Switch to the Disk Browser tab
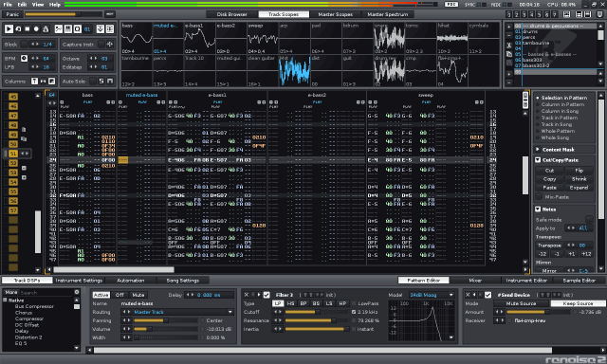This screenshot has width=607, height=364. (231, 14)
